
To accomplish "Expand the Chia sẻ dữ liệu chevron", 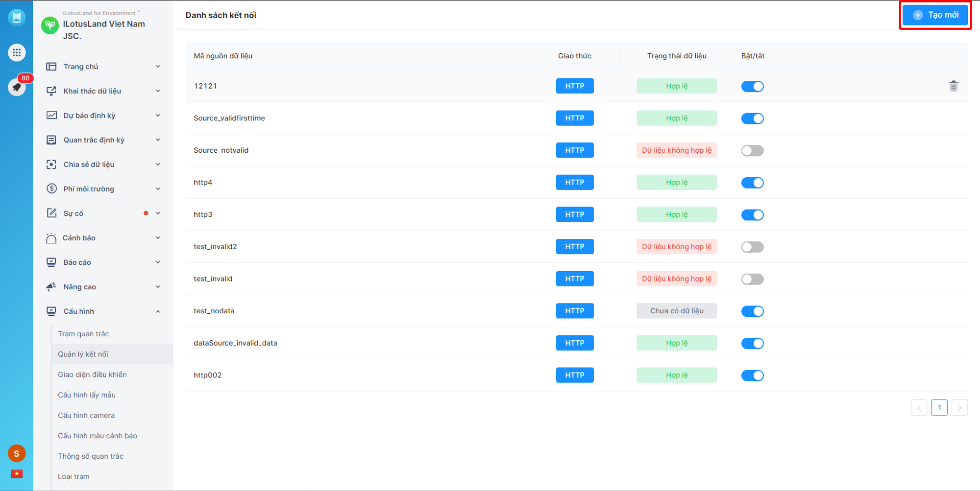I will coord(158,164).
